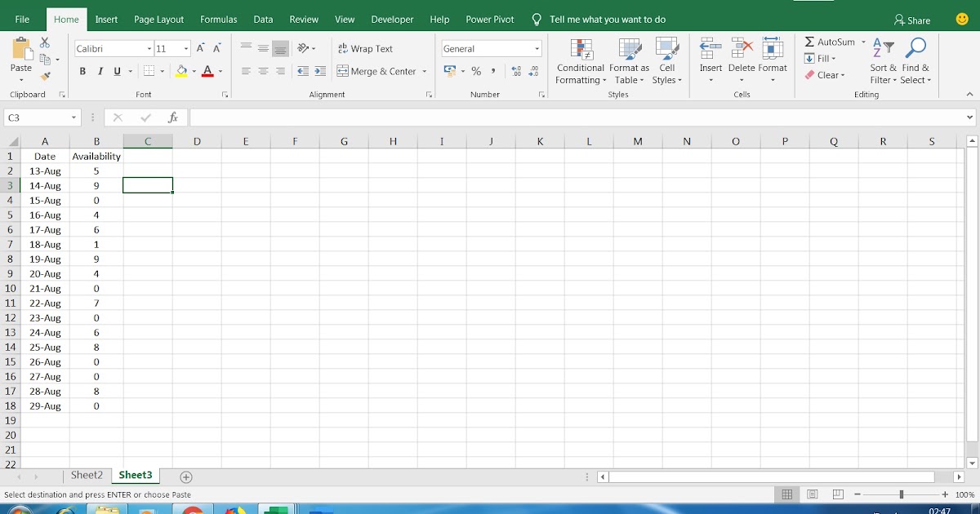Switch to Sheet2 at the bottom
Viewport: 980px width, 514px height.
point(87,474)
